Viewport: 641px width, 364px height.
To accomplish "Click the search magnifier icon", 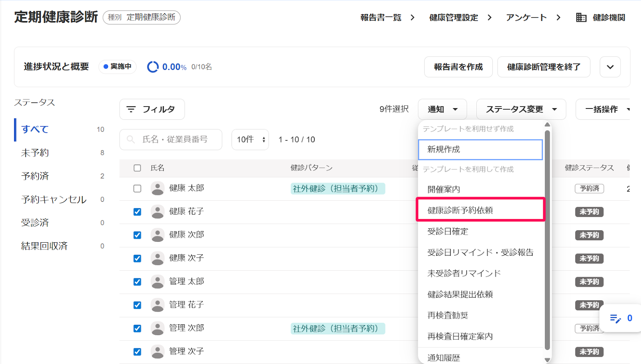I will (x=131, y=139).
